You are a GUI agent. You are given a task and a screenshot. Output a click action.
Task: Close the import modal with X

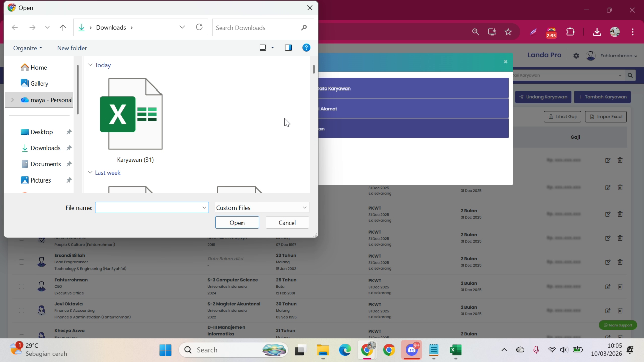pyautogui.click(x=506, y=62)
